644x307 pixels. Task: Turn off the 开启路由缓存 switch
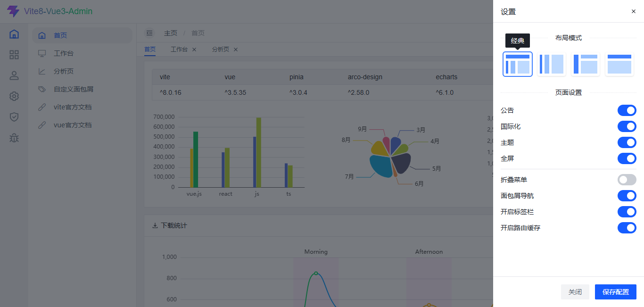pyautogui.click(x=627, y=228)
